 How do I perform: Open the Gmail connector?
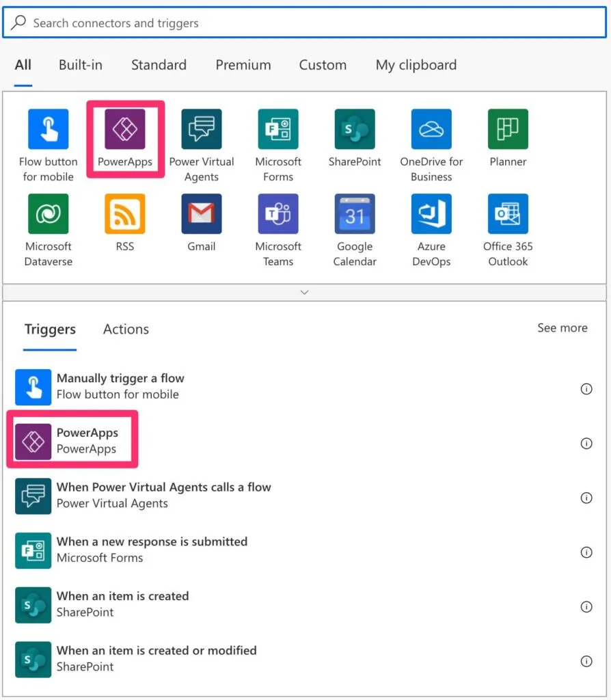tap(202, 214)
